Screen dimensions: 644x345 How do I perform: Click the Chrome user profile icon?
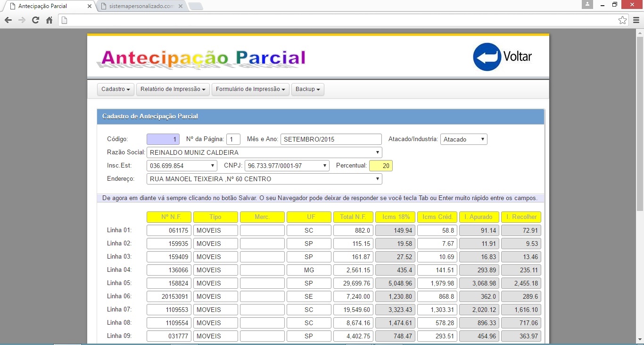click(587, 5)
